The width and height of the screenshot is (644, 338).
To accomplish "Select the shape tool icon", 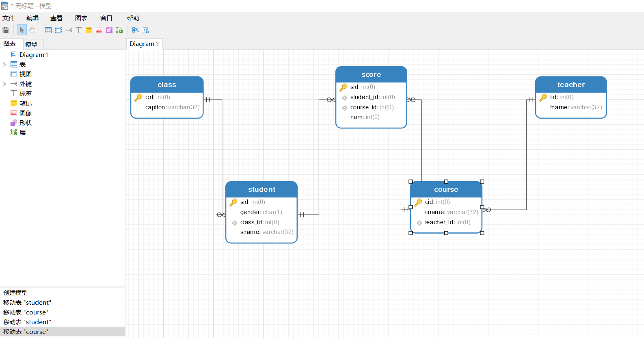I will 109,30.
